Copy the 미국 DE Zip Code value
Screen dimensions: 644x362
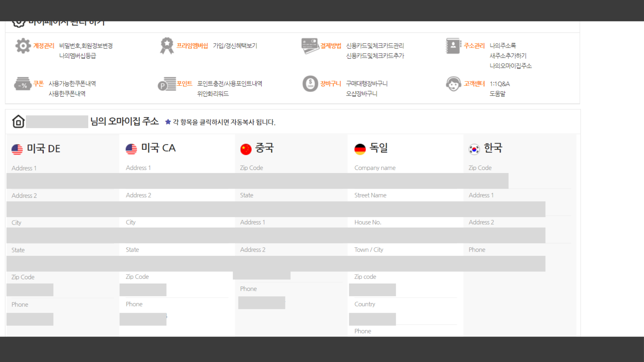pos(30,290)
